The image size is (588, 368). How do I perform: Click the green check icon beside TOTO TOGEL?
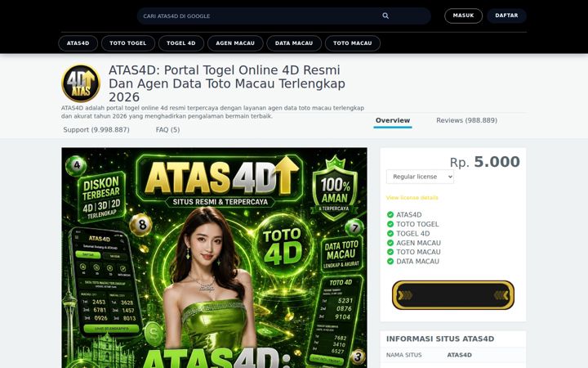tap(390, 224)
